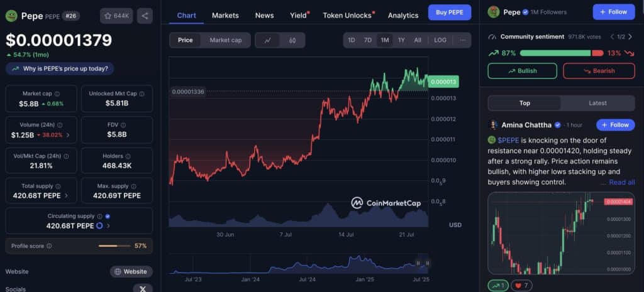The height and width of the screenshot is (292, 644).
Task: Open the Token Unlocks tab
Action: (347, 16)
